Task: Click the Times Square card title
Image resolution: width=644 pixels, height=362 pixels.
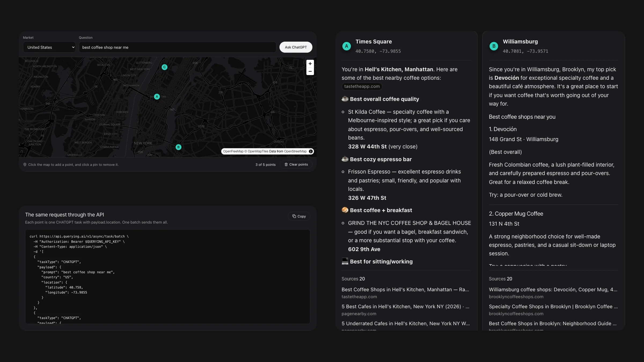Action: point(374,42)
